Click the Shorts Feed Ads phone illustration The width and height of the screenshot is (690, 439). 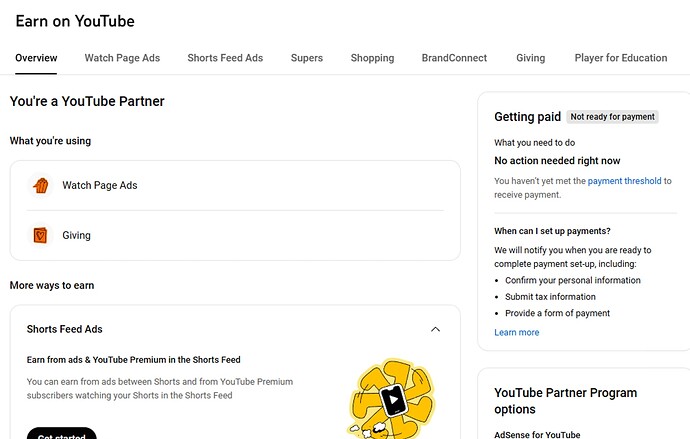coord(392,399)
